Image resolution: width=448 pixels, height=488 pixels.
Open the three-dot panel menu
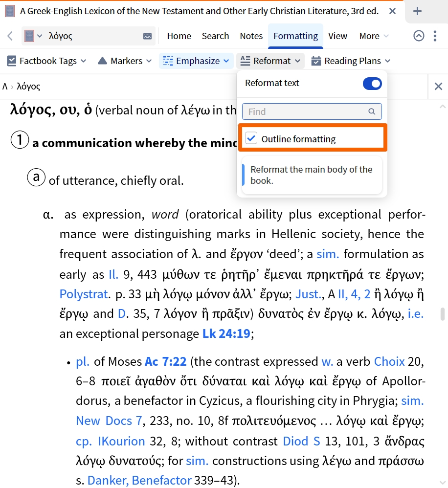[435, 36]
